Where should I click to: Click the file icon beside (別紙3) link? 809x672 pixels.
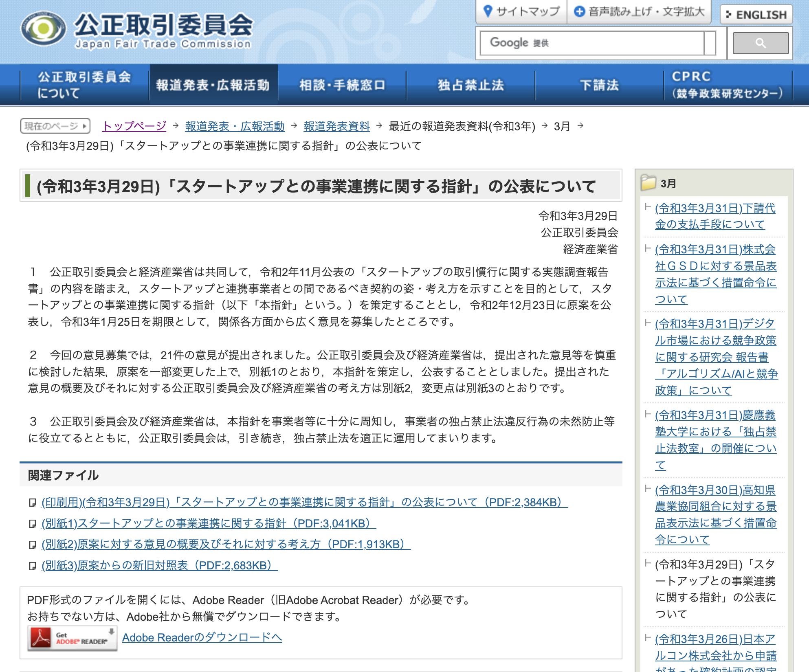(x=33, y=566)
